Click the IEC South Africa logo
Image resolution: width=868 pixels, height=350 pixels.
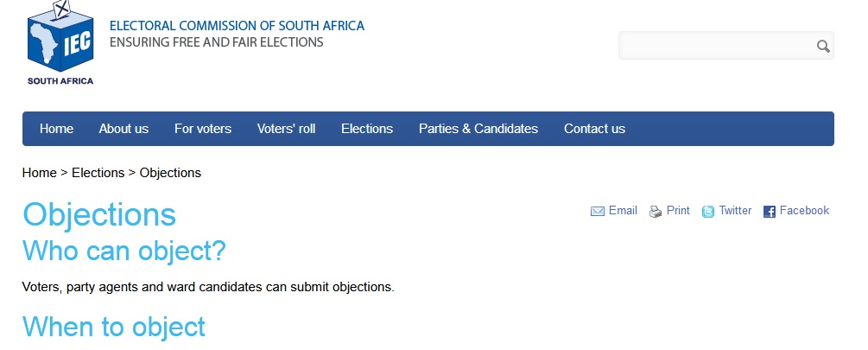[x=60, y=43]
